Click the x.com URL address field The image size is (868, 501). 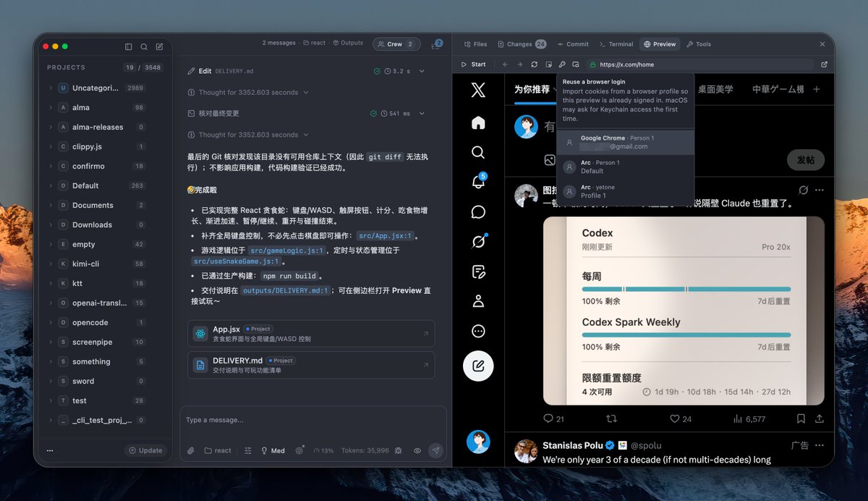[699, 64]
